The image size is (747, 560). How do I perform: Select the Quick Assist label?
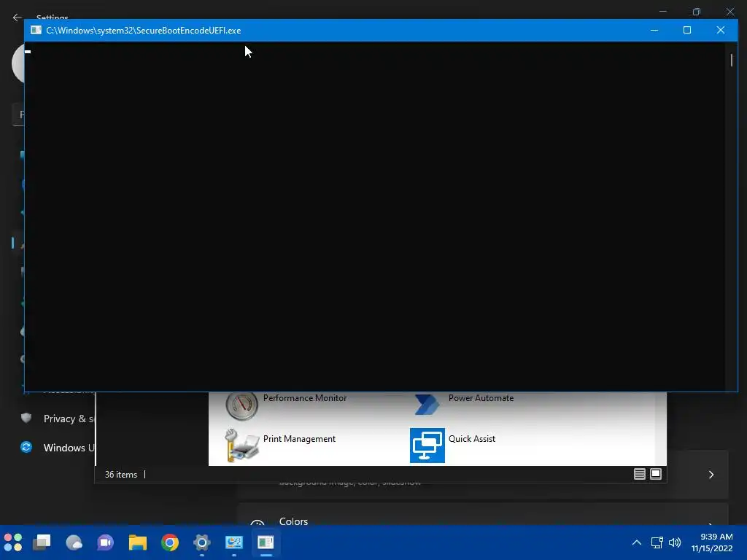472,438
